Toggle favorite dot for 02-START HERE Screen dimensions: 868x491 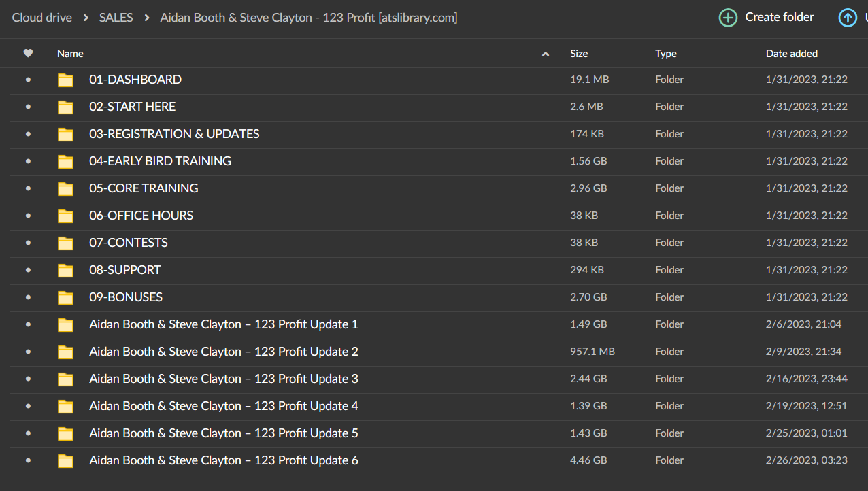pos(28,107)
